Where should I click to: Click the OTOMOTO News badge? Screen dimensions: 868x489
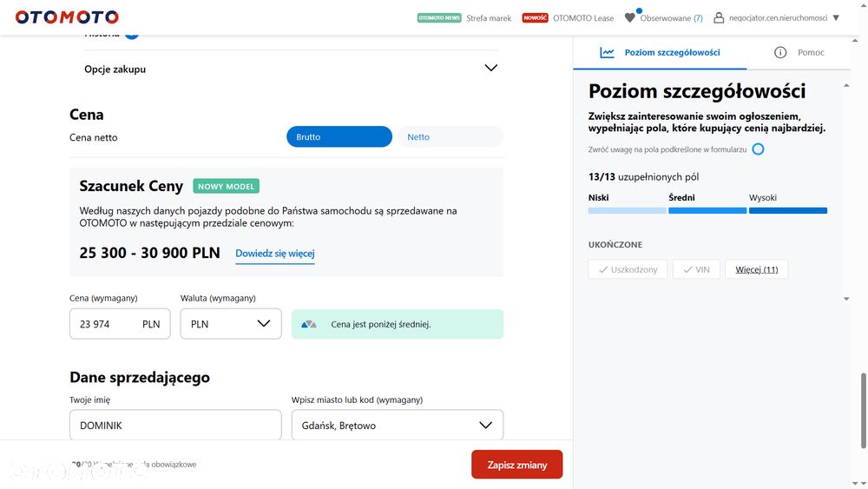point(439,17)
